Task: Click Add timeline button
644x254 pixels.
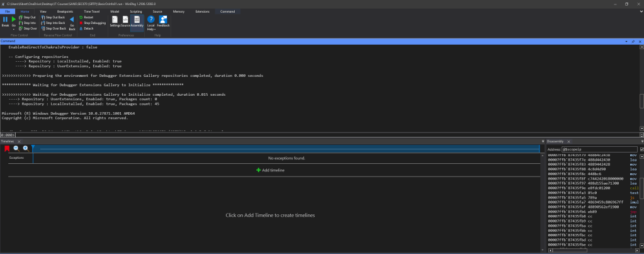Action: (x=270, y=170)
